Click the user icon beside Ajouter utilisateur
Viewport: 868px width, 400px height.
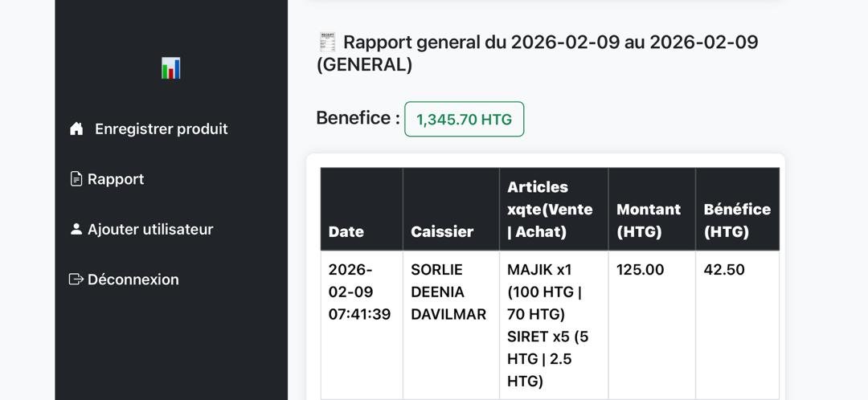76,229
